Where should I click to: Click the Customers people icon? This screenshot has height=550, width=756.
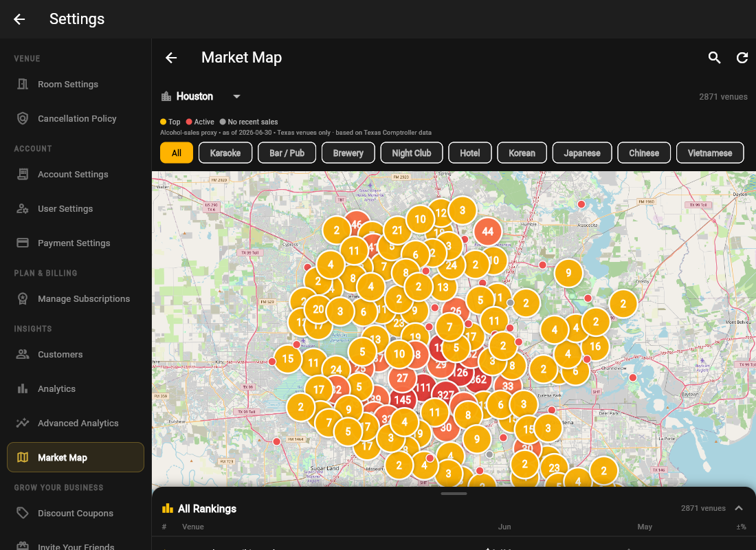click(x=23, y=354)
